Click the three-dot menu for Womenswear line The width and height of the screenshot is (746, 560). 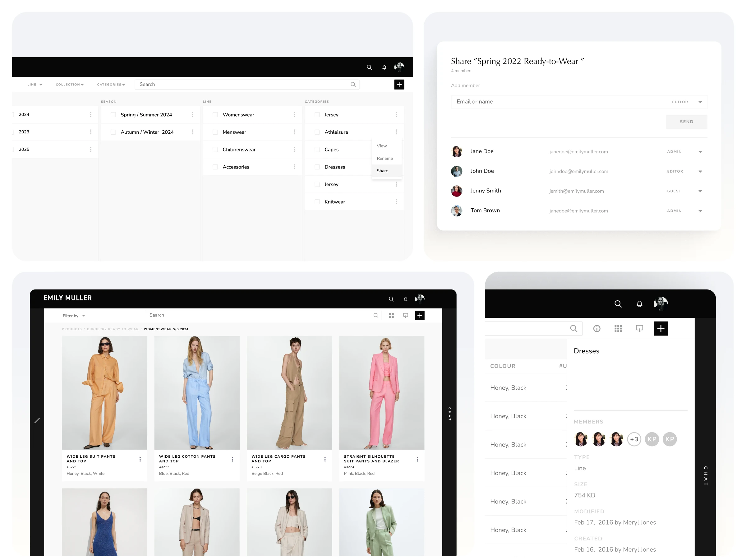click(294, 115)
